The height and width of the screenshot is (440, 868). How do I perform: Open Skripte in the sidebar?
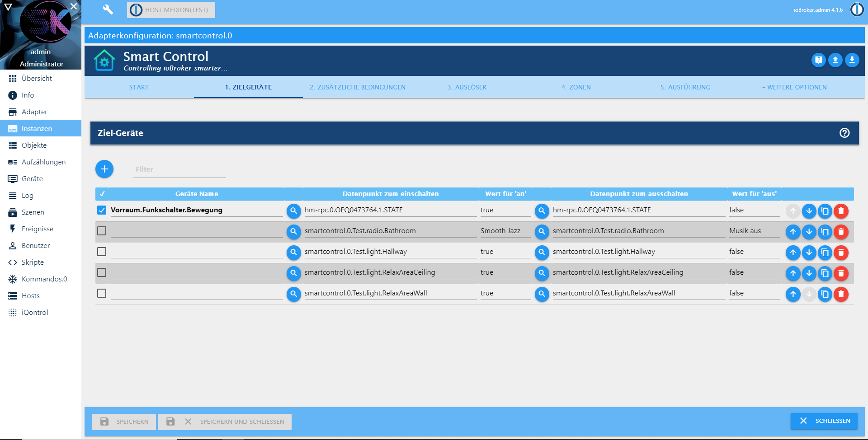tap(41, 262)
